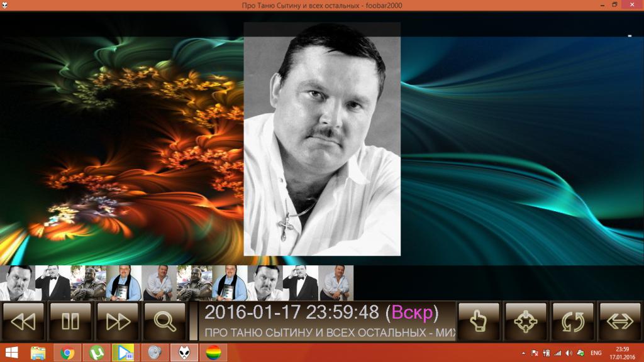Open the volume speaker icon in the tray
644x362 pixels.
tap(569, 353)
